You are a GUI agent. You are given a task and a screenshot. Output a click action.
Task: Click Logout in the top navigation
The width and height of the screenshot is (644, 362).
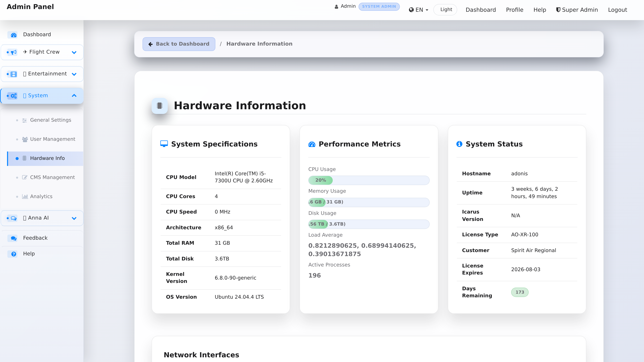coord(617,10)
